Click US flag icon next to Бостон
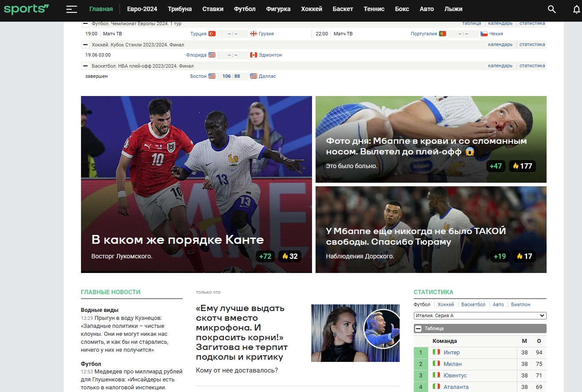The width and height of the screenshot is (582, 392). [212, 76]
